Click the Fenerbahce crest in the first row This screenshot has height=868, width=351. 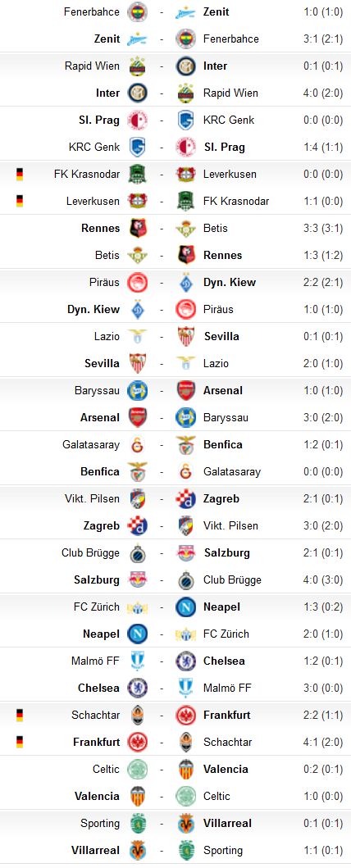coord(137,11)
